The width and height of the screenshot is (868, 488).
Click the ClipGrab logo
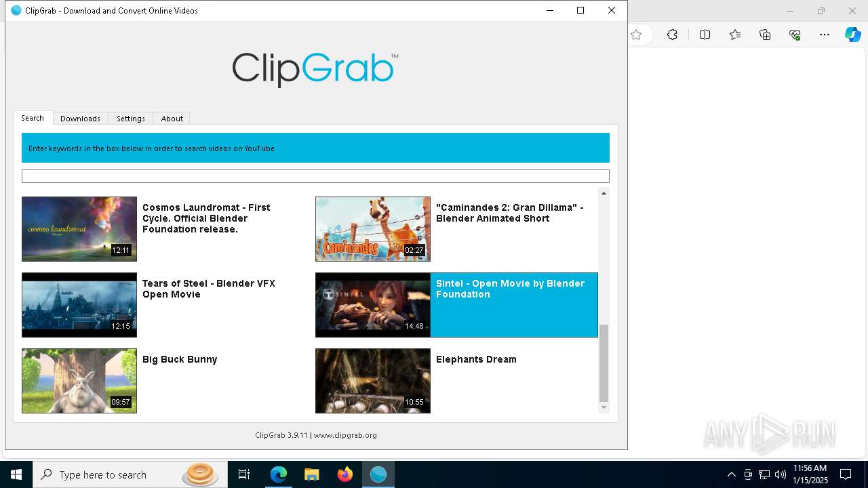(x=315, y=70)
